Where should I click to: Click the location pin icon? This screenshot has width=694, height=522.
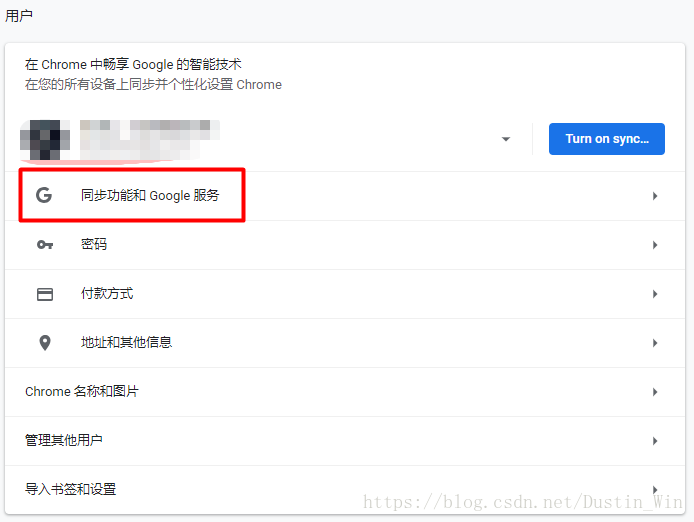(x=45, y=343)
